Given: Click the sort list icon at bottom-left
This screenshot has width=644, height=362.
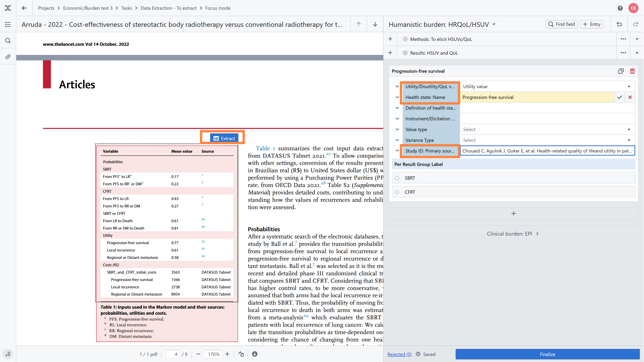Looking at the screenshot, I should click(x=8, y=354).
